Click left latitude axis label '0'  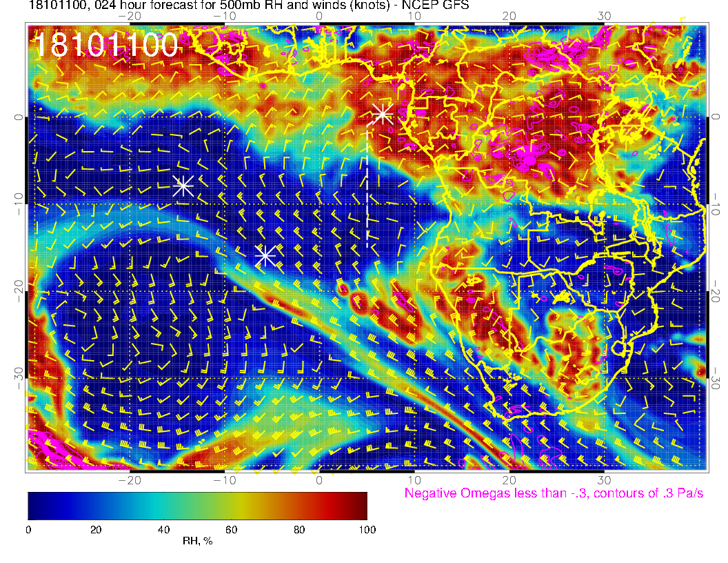tap(18, 117)
